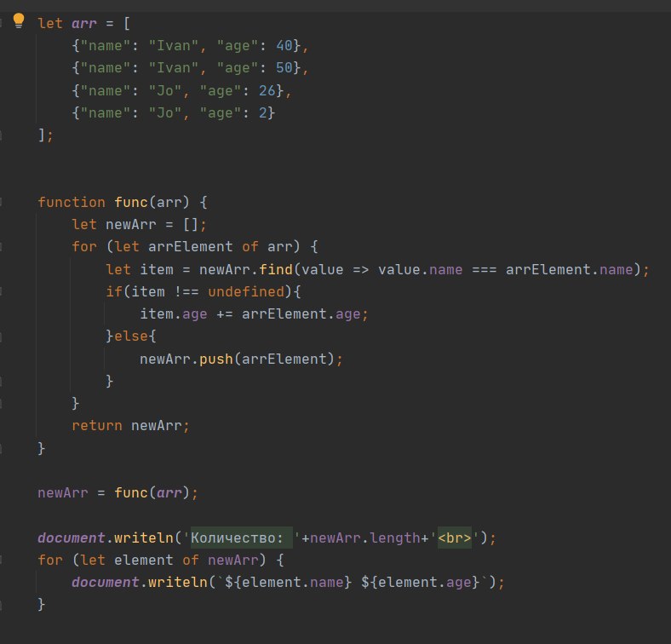671x644 pixels.
Task: Click "Jo" in the row with age 26
Action: coord(165,90)
